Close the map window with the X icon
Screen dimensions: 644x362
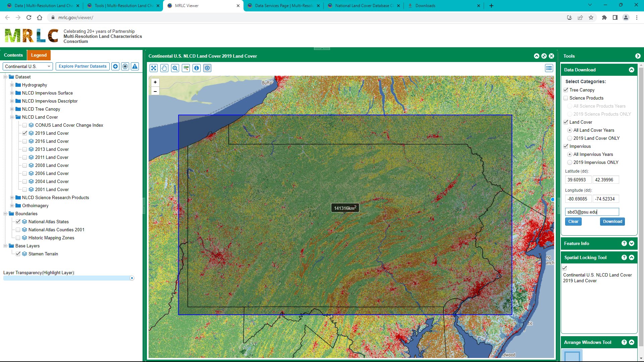point(551,56)
